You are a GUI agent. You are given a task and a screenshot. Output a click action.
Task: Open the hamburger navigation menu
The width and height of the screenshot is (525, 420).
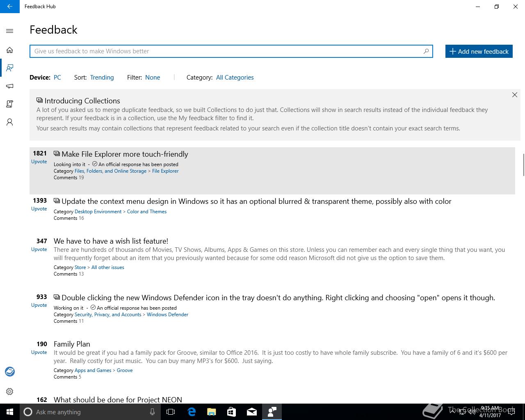10,31
